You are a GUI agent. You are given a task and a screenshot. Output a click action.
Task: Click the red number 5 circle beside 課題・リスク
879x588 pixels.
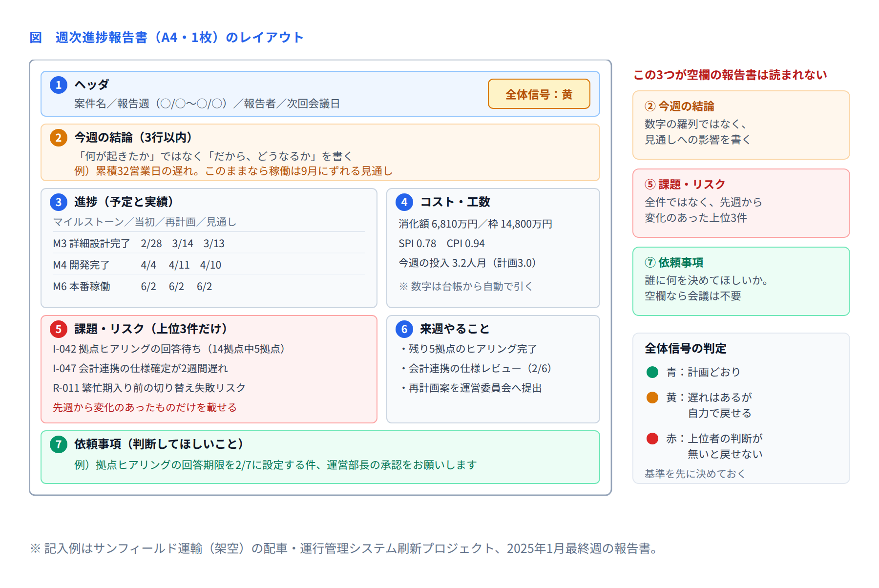pos(59,329)
